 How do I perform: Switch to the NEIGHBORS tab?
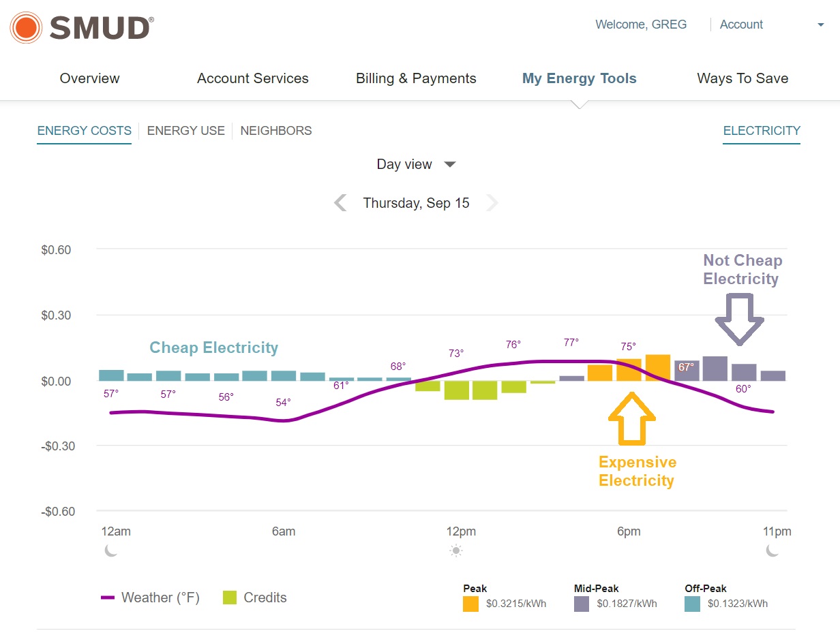click(276, 131)
